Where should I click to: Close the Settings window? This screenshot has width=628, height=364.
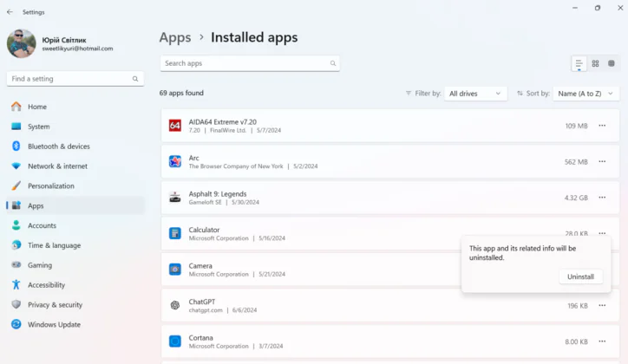620,8
